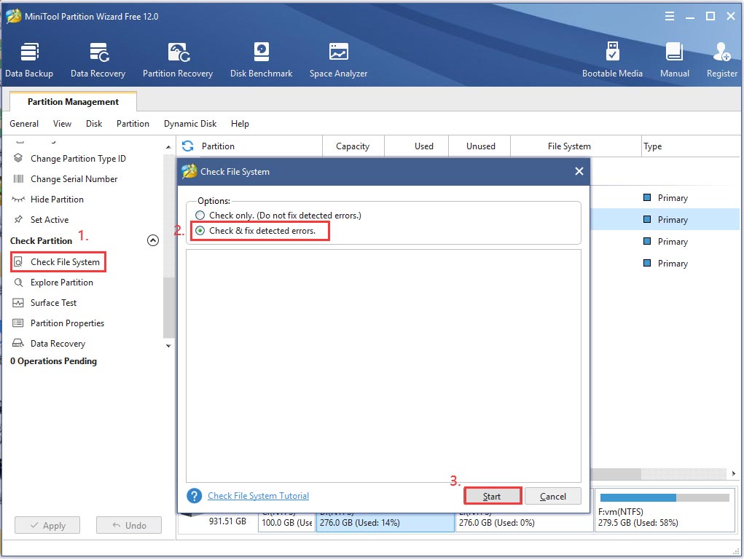Open the Dynamic Disk menu
The width and height of the screenshot is (744, 560).
[190, 124]
